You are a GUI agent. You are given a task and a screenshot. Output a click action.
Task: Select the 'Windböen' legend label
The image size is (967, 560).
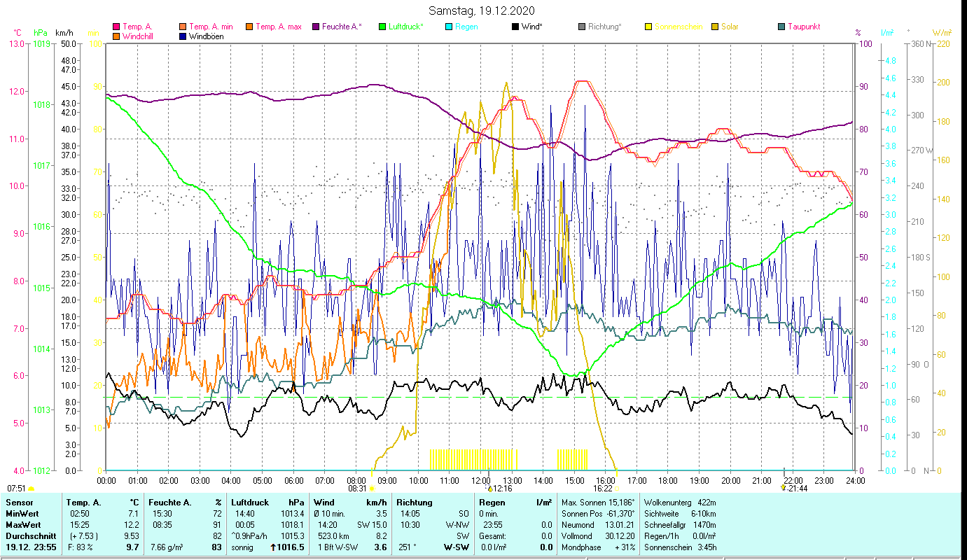[207, 36]
